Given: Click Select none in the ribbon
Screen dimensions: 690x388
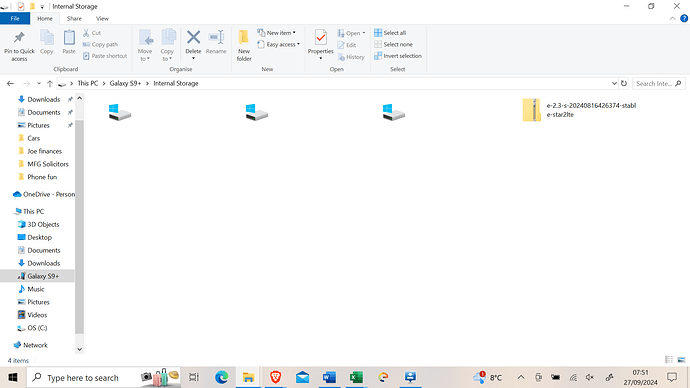Looking at the screenshot, I should point(393,44).
